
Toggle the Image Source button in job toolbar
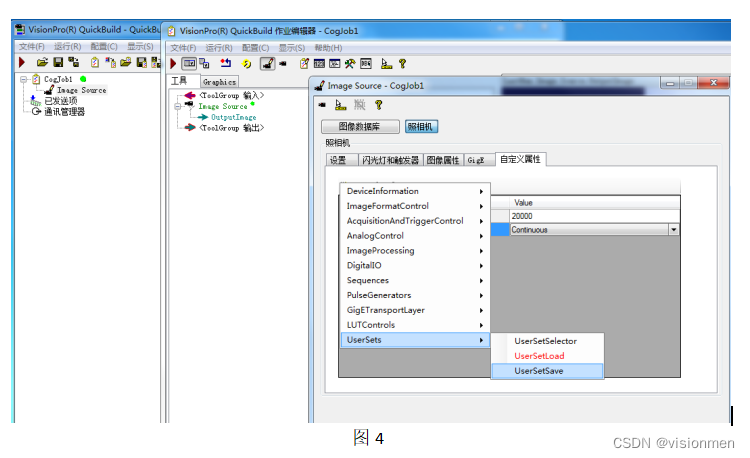tap(267, 64)
